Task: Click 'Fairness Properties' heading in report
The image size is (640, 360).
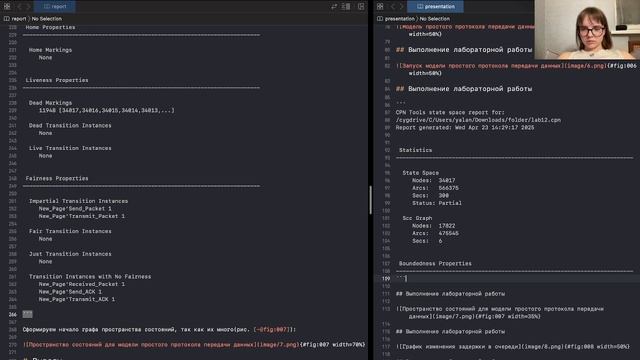Action: click(57, 178)
